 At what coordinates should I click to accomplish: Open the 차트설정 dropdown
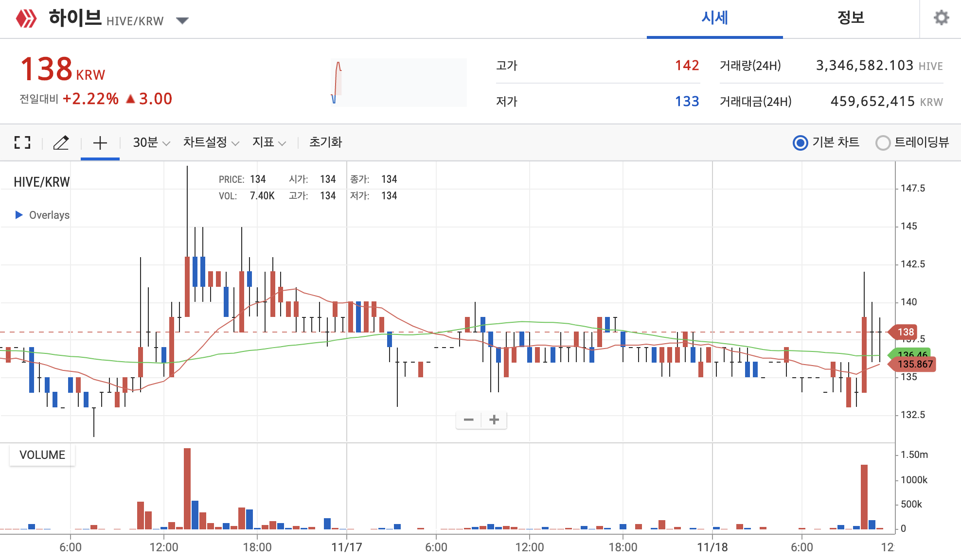coord(211,142)
